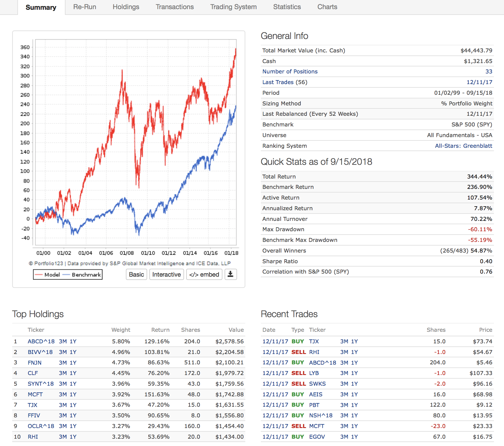Switch chart to Interactive mode
The height and width of the screenshot is (446, 504).
pos(166,274)
